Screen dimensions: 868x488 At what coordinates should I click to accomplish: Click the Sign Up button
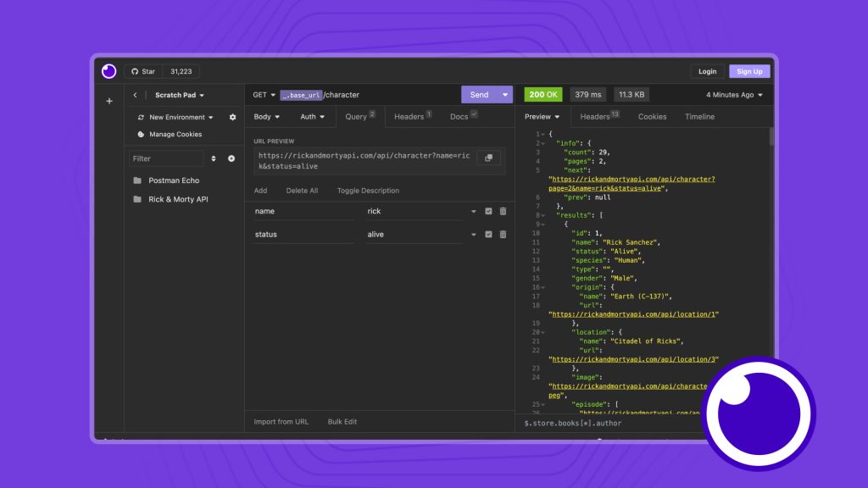click(x=749, y=72)
